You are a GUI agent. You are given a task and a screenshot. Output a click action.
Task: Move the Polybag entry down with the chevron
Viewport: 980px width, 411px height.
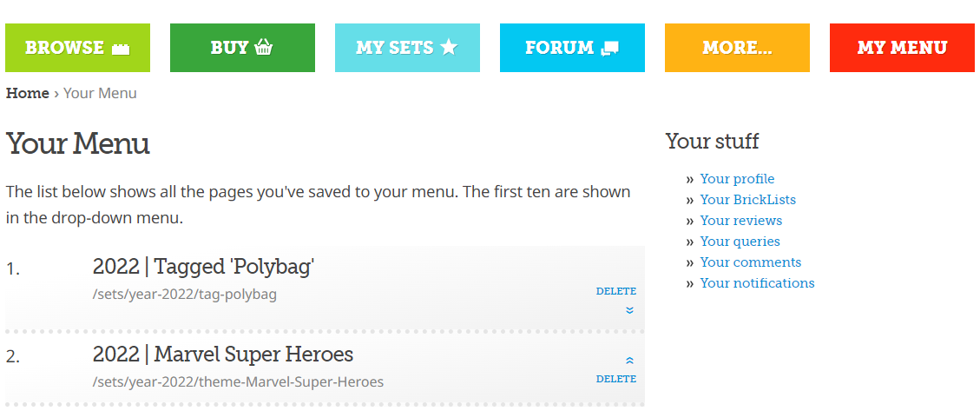click(629, 310)
